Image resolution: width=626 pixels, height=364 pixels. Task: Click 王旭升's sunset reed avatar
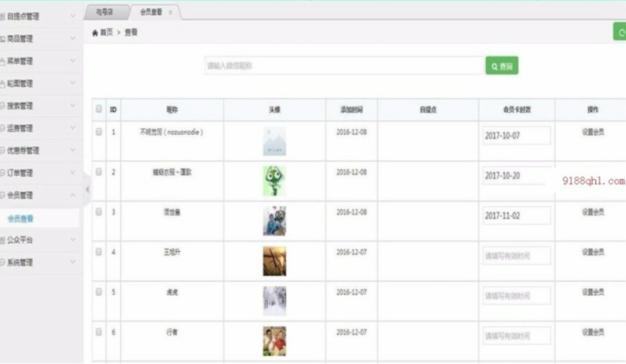[274, 261]
